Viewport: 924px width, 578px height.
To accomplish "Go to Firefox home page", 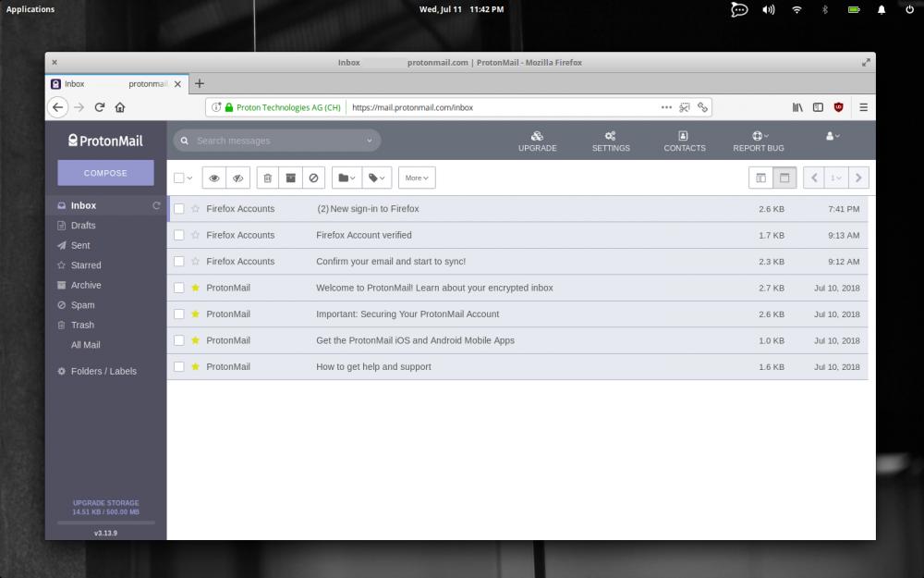I will click(120, 107).
